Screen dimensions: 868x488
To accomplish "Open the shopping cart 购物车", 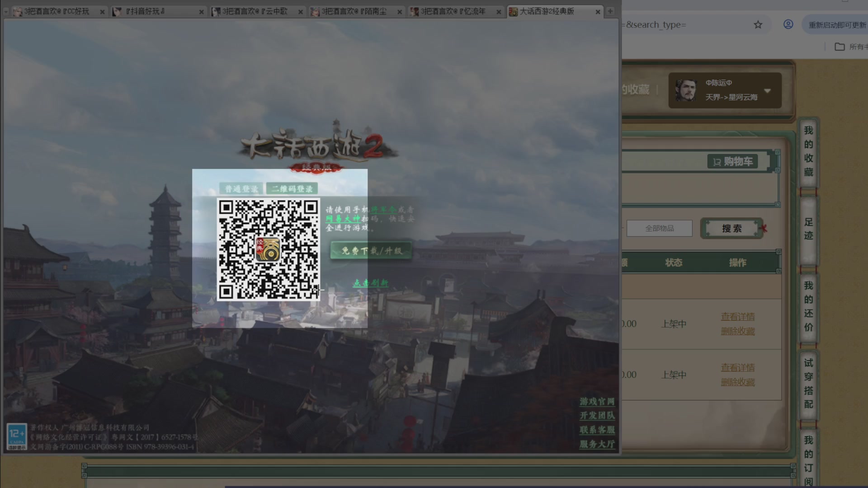I will click(x=732, y=161).
